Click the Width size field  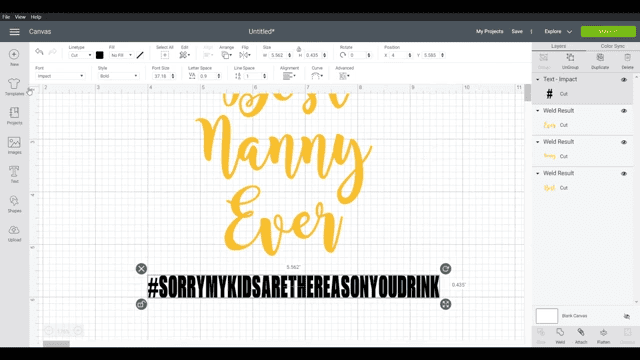point(280,55)
